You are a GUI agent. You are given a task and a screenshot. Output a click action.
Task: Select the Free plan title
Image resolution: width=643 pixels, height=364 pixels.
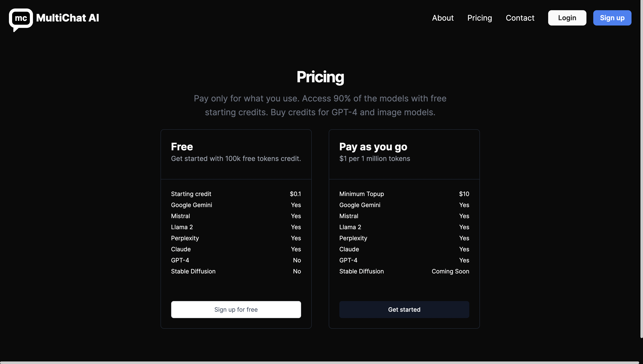point(182,147)
